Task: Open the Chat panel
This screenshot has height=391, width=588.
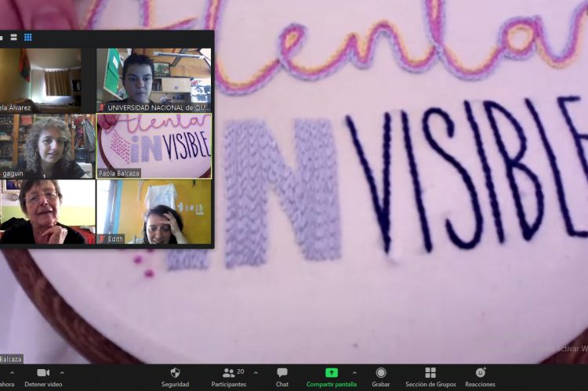Action: 281,375
